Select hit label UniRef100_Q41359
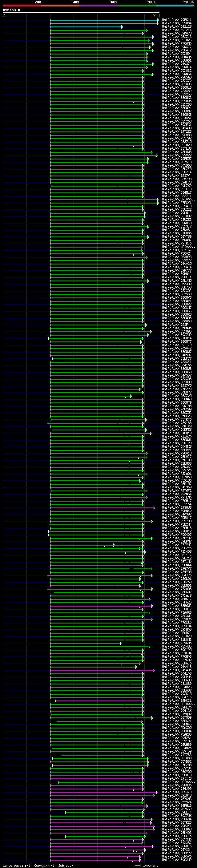The image size is (197, 868). click(176, 487)
